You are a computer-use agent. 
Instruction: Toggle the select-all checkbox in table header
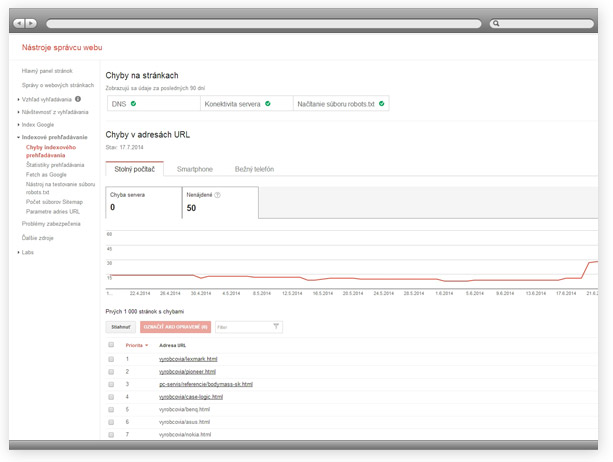tap(111, 344)
